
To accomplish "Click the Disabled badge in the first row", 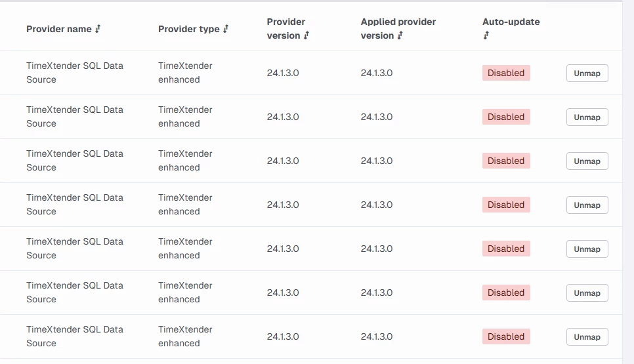I will click(506, 73).
